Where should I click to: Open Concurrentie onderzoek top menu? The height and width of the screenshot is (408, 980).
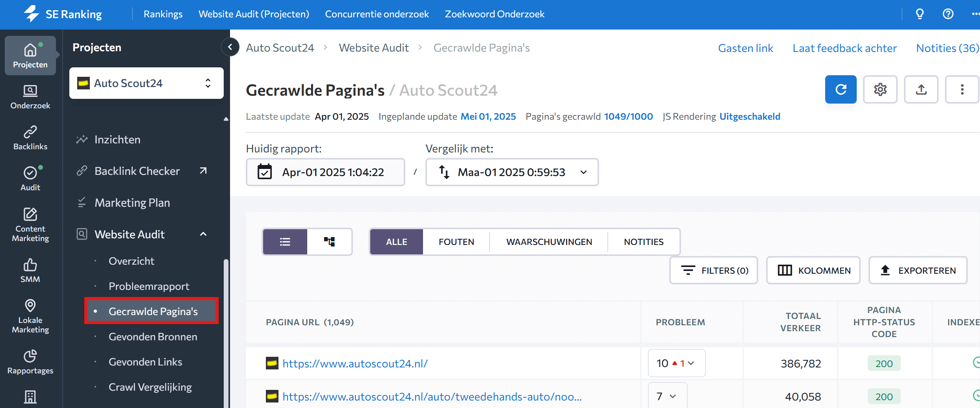(x=377, y=14)
